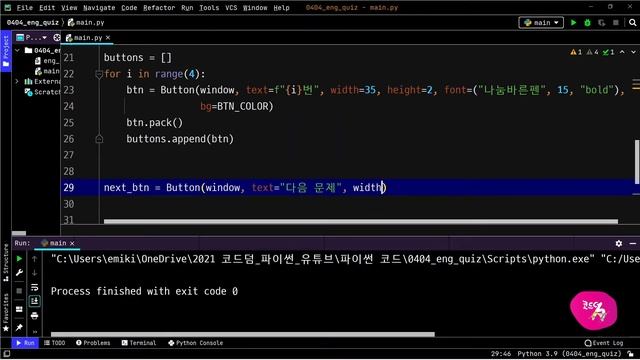Open Python Console tool window

click(196, 343)
